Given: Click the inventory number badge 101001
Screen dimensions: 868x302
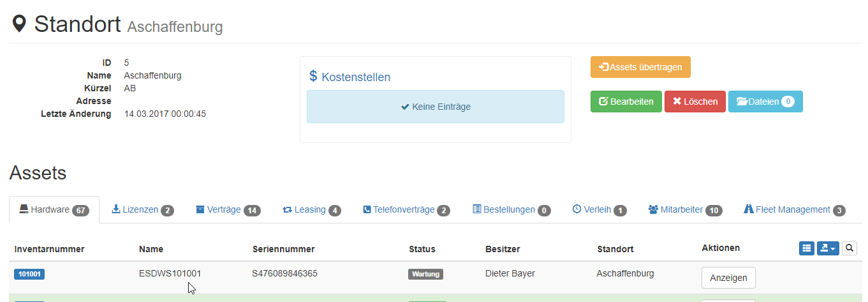Looking at the screenshot, I should pos(29,275).
